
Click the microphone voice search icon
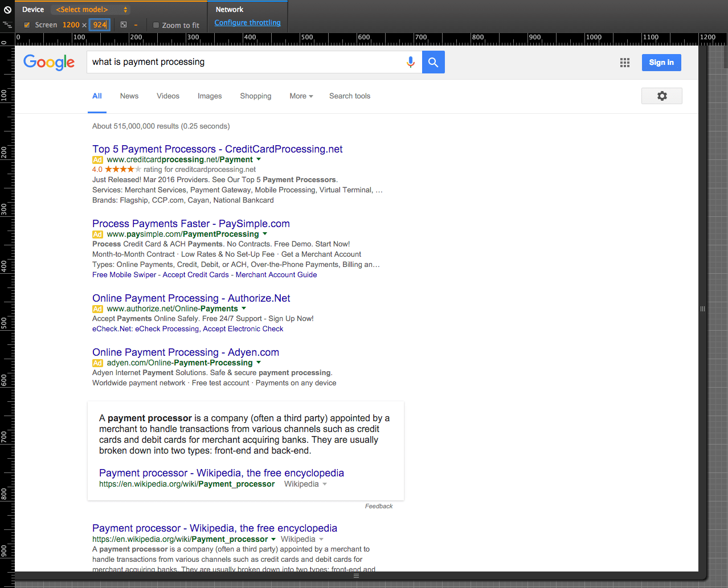(411, 62)
